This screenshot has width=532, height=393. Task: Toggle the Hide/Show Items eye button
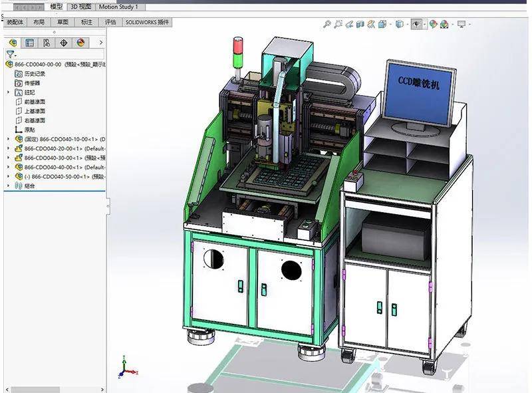416,24
